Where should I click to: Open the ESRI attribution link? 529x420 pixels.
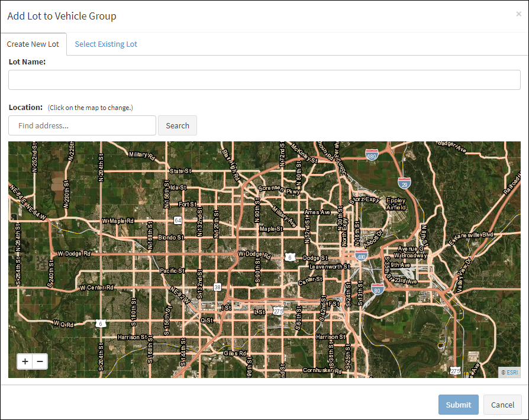tap(510, 373)
